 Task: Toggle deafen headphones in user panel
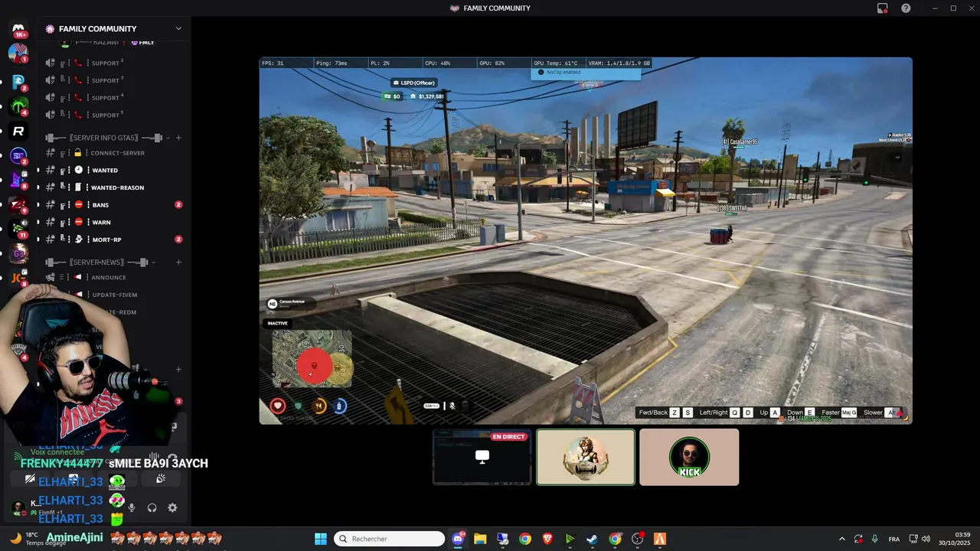(x=152, y=507)
